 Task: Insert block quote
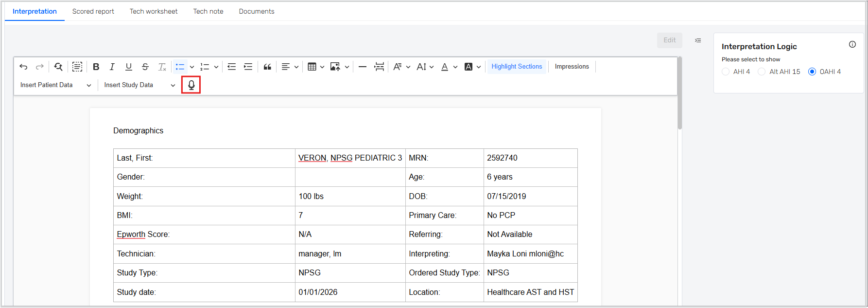(267, 67)
